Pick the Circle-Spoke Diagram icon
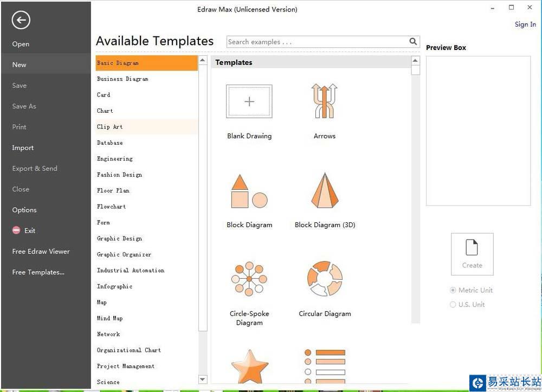The width and height of the screenshot is (542, 392). point(249,279)
